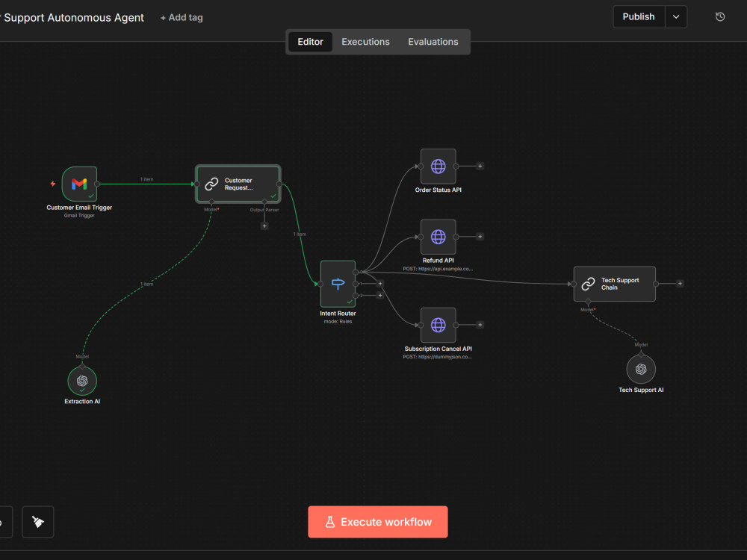Viewport: 747px width, 560px height.
Task: Click the clean-up broom tool icon
Action: point(38,522)
